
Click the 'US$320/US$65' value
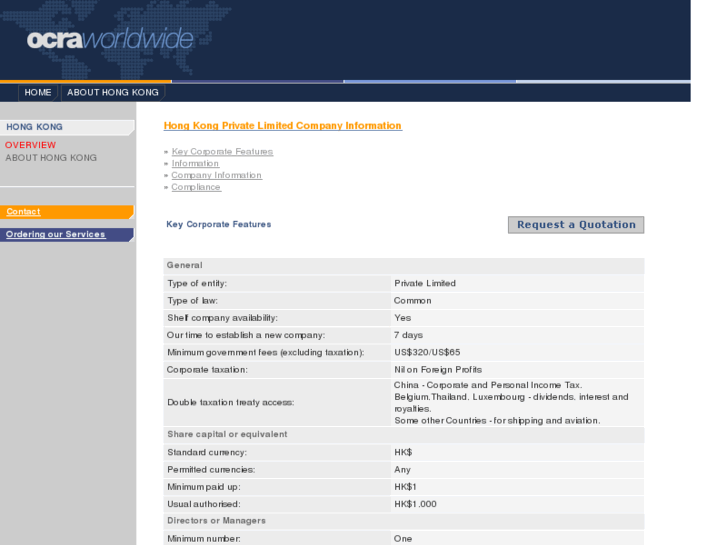(427, 353)
